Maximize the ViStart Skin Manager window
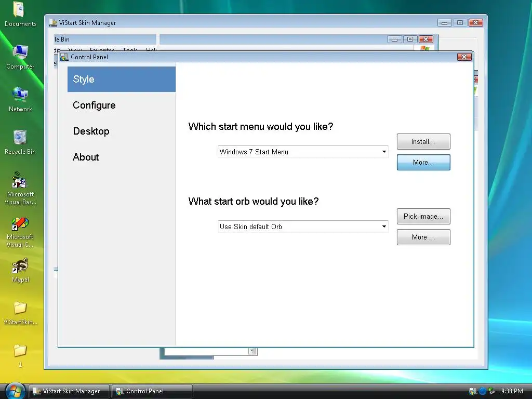 click(460, 23)
